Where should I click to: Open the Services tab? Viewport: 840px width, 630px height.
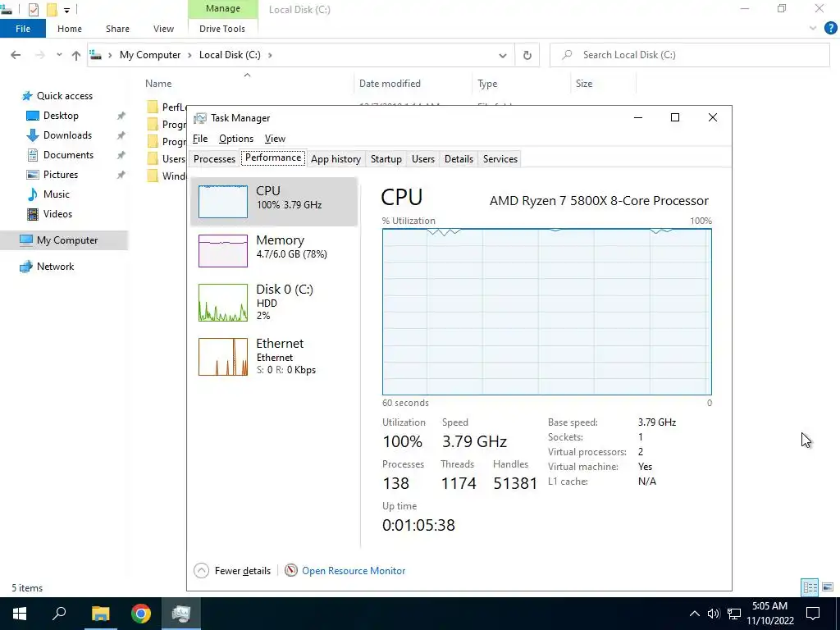pos(500,159)
